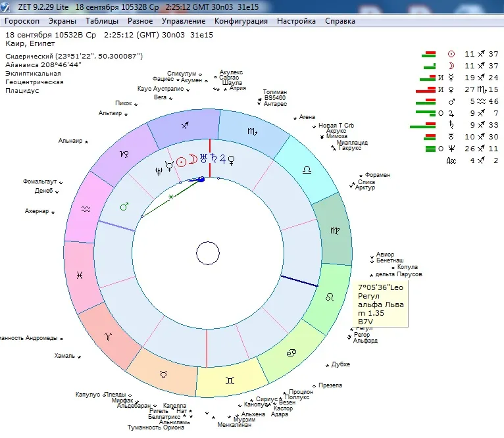Click the Альтаир star label

coord(110,113)
